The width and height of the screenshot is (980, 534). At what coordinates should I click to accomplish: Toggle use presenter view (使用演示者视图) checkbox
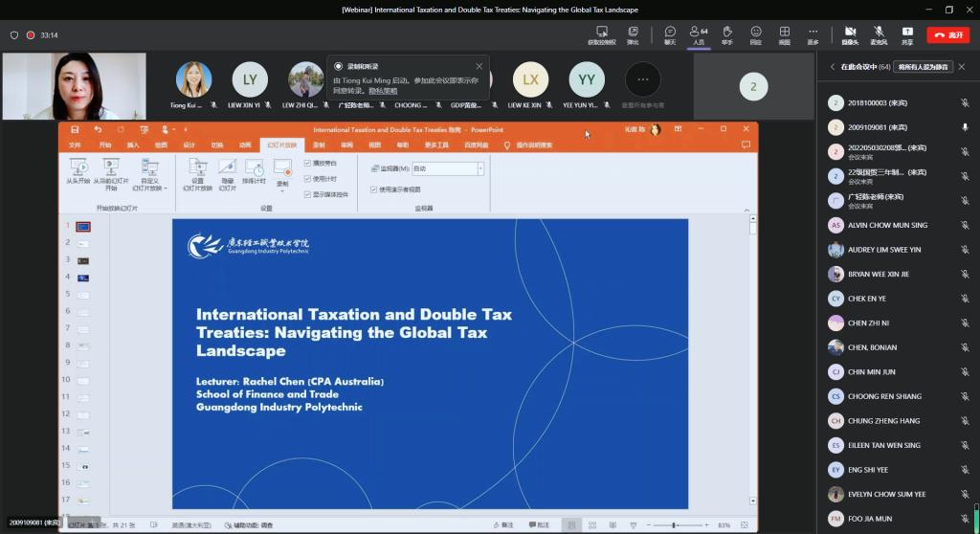[374, 189]
